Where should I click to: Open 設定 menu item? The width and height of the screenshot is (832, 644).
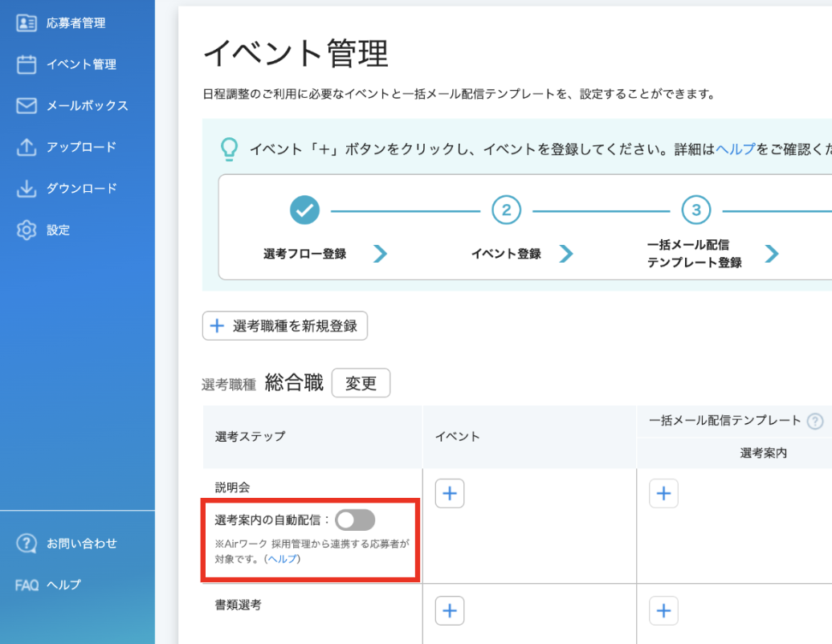pos(58,230)
